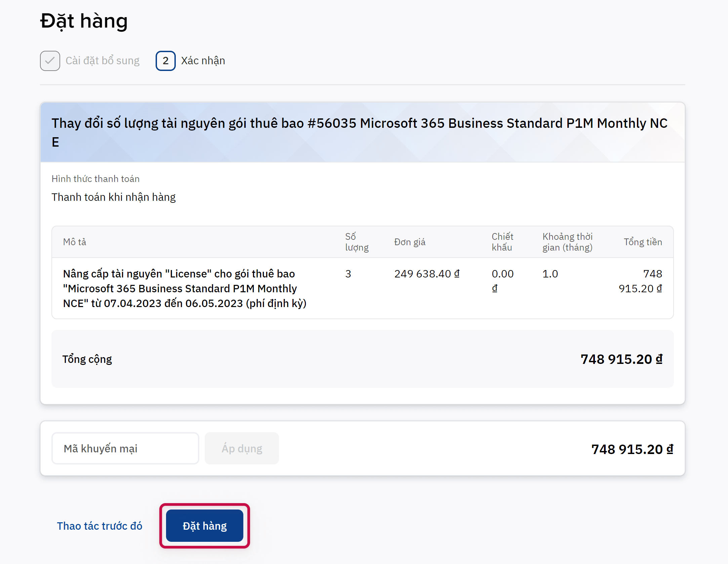
Task: Focus the Mã khuyến mại input field
Action: point(125,448)
